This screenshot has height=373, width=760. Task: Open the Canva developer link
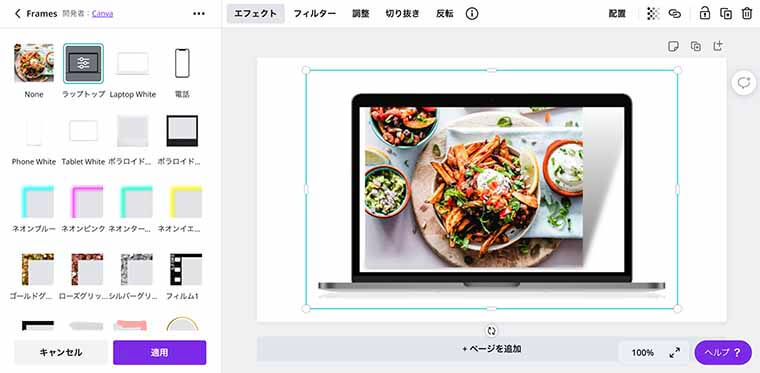[102, 14]
